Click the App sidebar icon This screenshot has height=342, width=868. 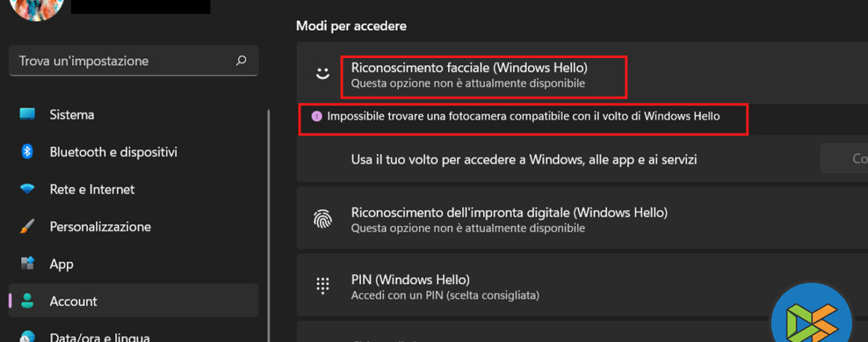(x=27, y=264)
